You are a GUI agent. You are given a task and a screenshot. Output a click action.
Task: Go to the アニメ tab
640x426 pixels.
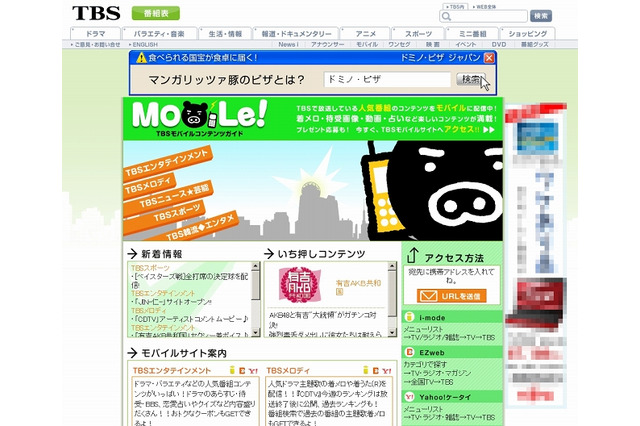(x=365, y=34)
